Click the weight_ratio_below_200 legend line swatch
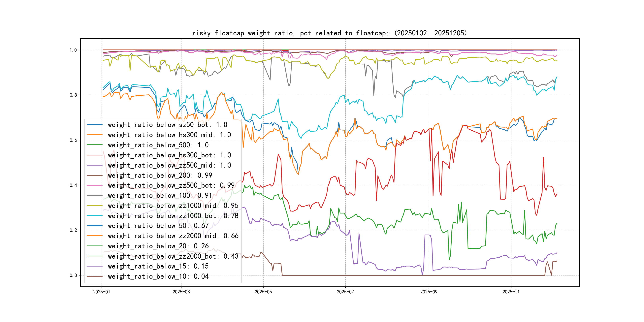 (94, 176)
